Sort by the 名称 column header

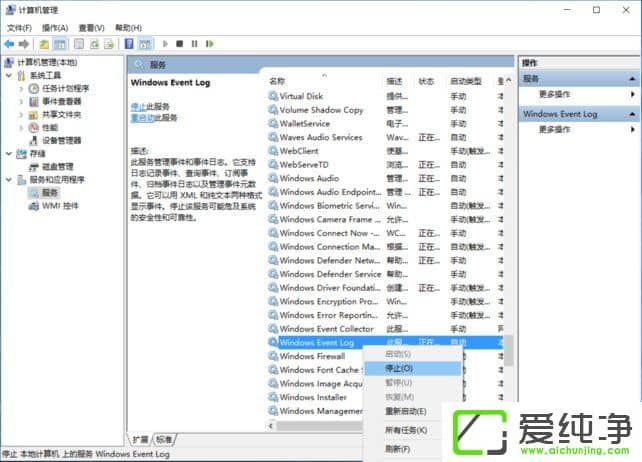tap(277, 81)
